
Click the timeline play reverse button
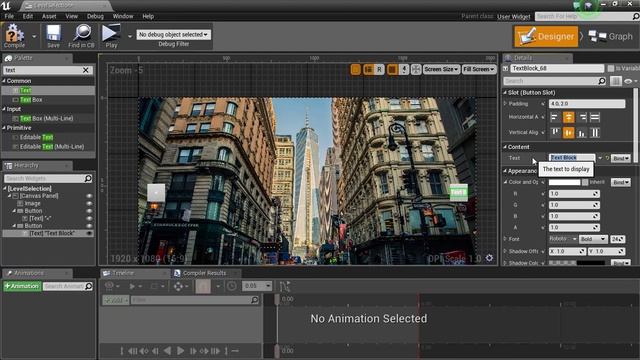[167, 350]
